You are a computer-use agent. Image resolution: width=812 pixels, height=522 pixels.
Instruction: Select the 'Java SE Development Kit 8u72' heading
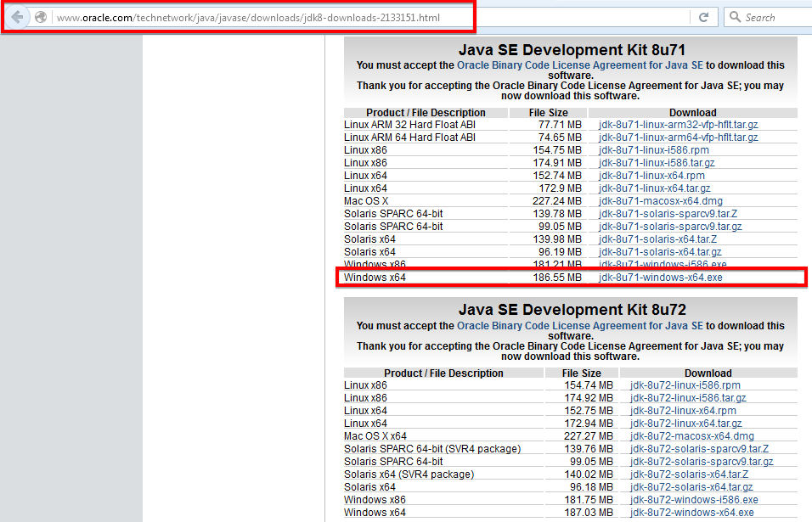click(x=572, y=310)
